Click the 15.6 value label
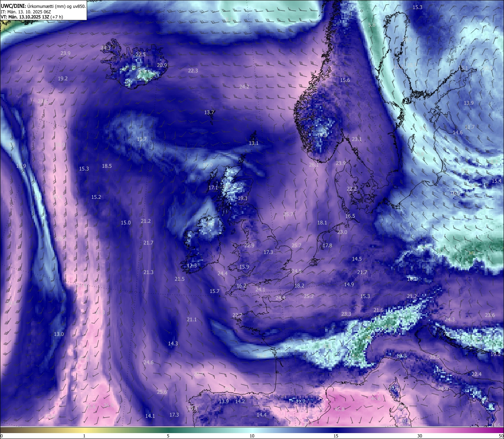 (x=345, y=80)
